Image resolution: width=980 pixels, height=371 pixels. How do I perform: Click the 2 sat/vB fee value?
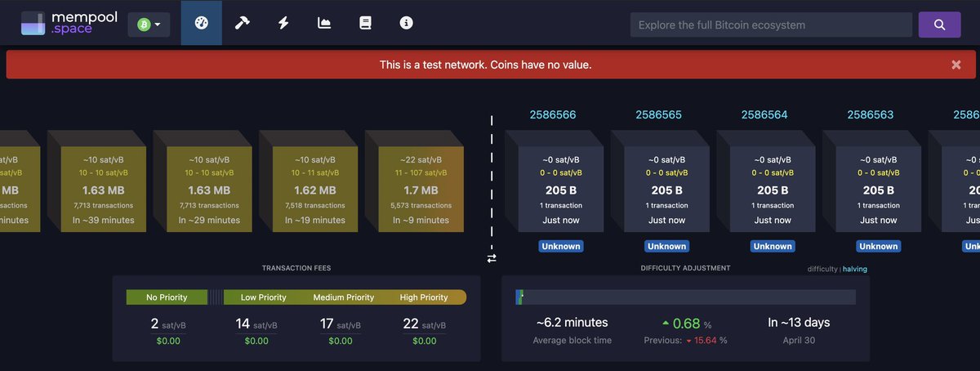click(x=168, y=324)
